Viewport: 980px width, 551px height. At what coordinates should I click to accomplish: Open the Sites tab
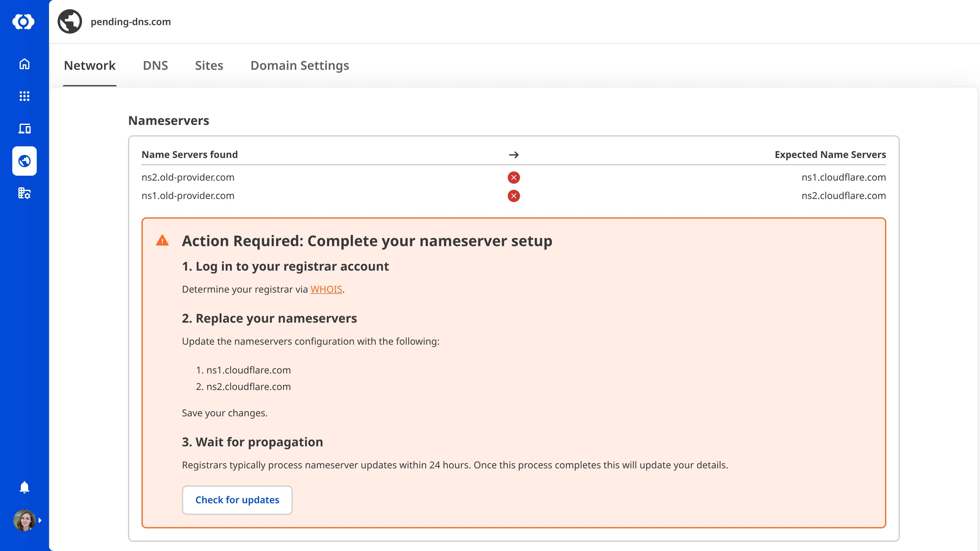click(x=209, y=66)
